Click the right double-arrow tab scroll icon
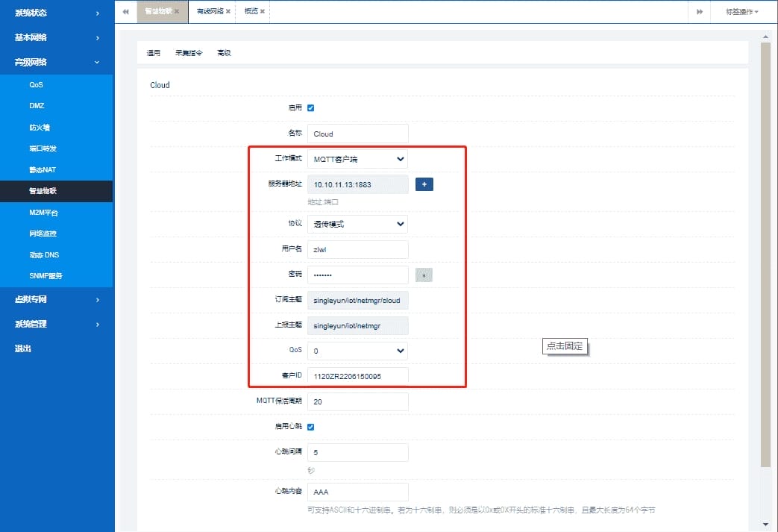The height and width of the screenshot is (532, 778). [x=700, y=11]
